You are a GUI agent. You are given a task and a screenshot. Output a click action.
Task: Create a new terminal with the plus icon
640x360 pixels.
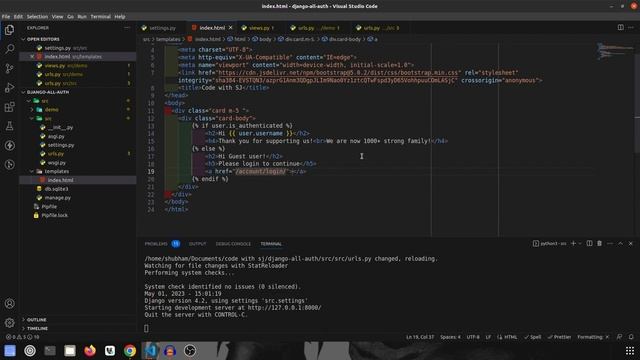tap(573, 243)
